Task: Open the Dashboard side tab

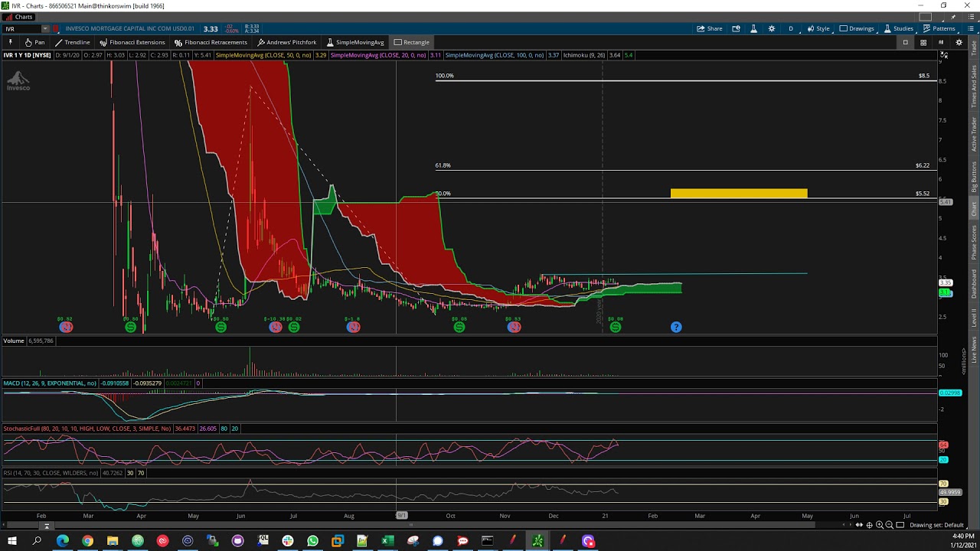Action: pos(974,283)
